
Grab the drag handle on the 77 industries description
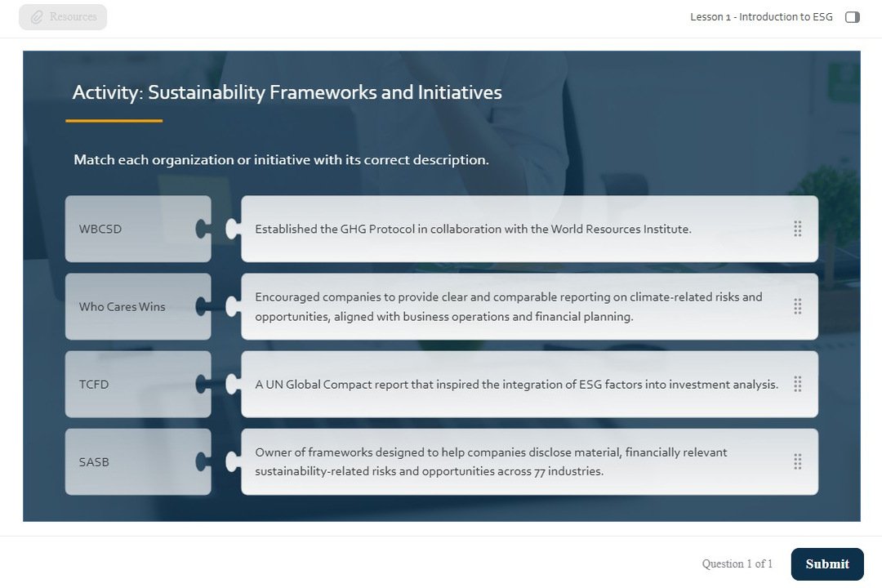[797, 461]
